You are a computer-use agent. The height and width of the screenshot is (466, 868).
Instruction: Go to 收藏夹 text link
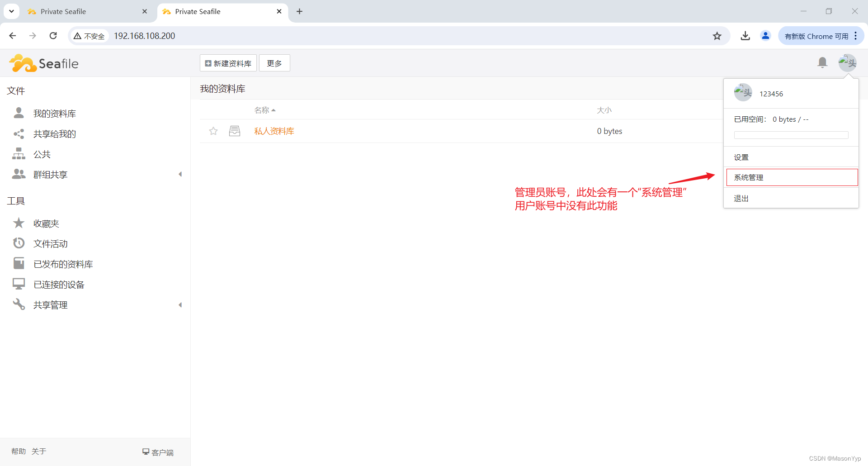pos(46,223)
